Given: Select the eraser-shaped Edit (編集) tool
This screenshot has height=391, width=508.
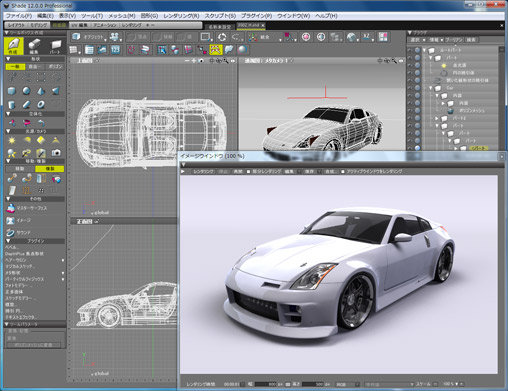Looking at the screenshot, I should 34,46.
